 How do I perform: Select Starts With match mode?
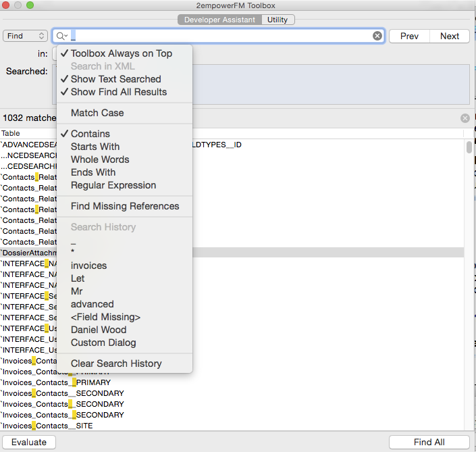point(124,147)
